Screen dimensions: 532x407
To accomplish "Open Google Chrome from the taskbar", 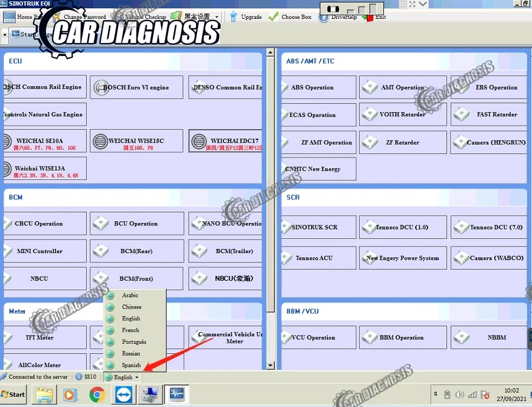I will [97, 395].
